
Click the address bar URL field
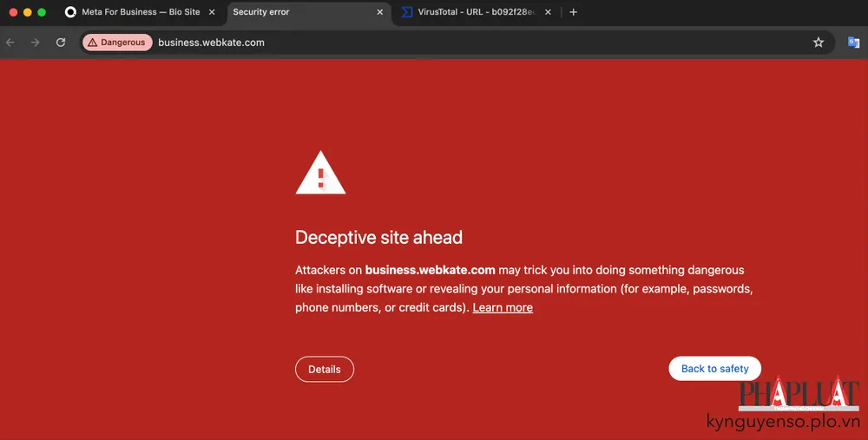point(457,43)
